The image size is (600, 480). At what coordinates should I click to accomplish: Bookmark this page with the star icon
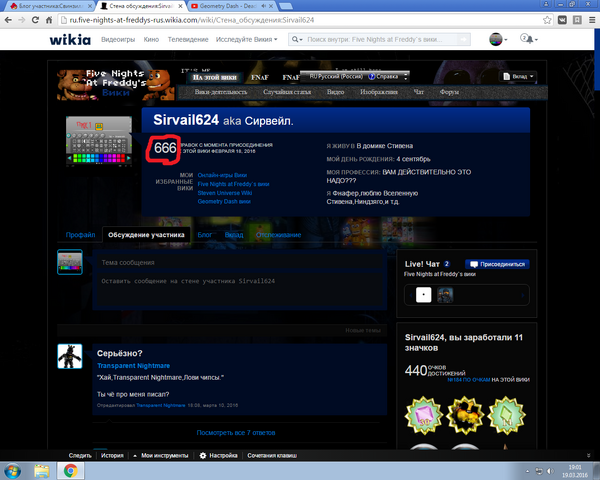(547, 20)
